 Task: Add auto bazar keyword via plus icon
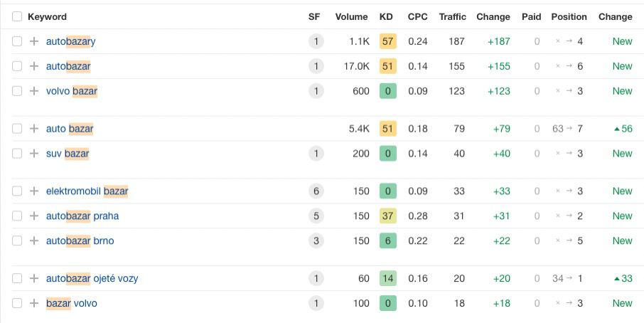34,129
